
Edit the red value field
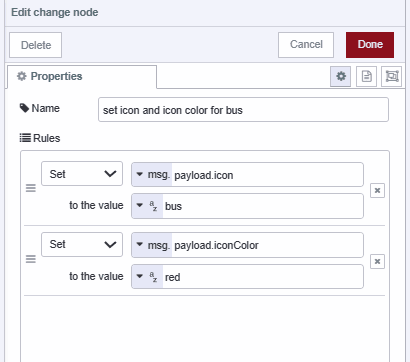263,277
